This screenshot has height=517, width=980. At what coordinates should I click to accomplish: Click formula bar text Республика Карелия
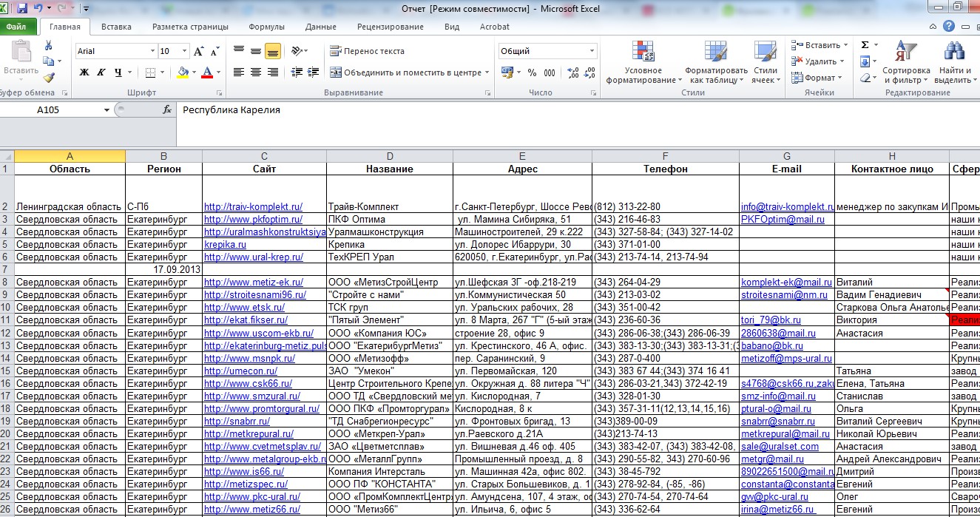[x=231, y=110]
